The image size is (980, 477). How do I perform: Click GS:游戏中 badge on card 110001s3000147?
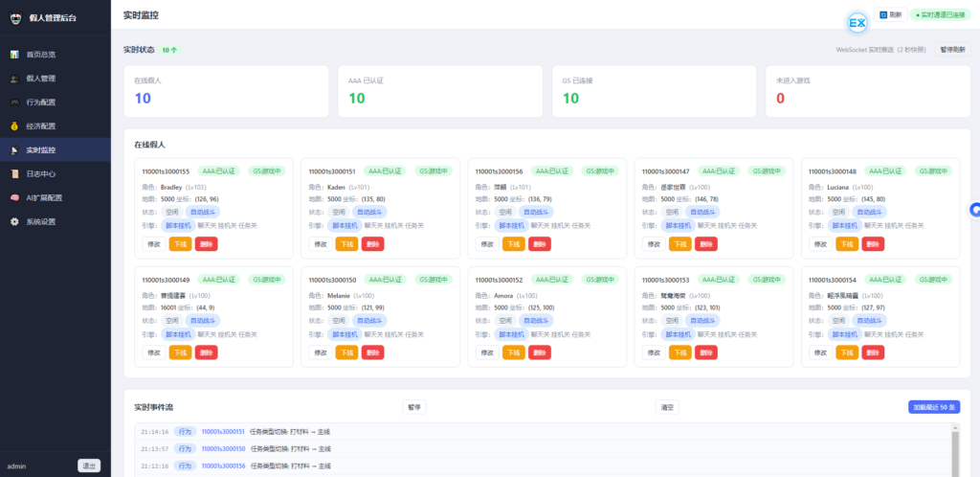pos(767,170)
